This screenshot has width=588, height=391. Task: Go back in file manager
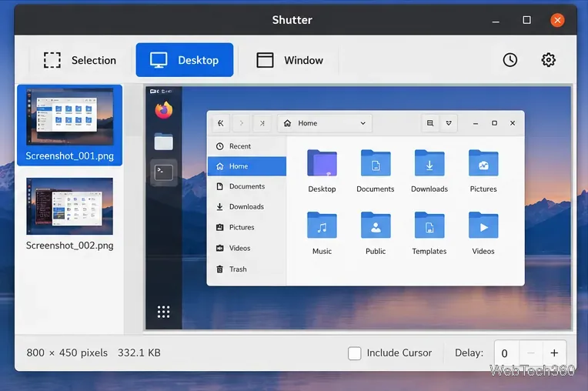(221, 123)
